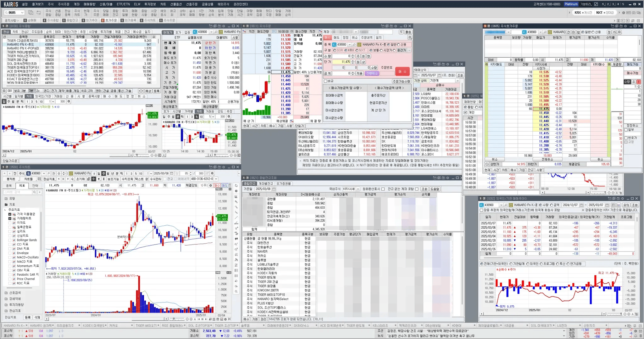Open the 해외주식 menu

[x=223, y=4]
